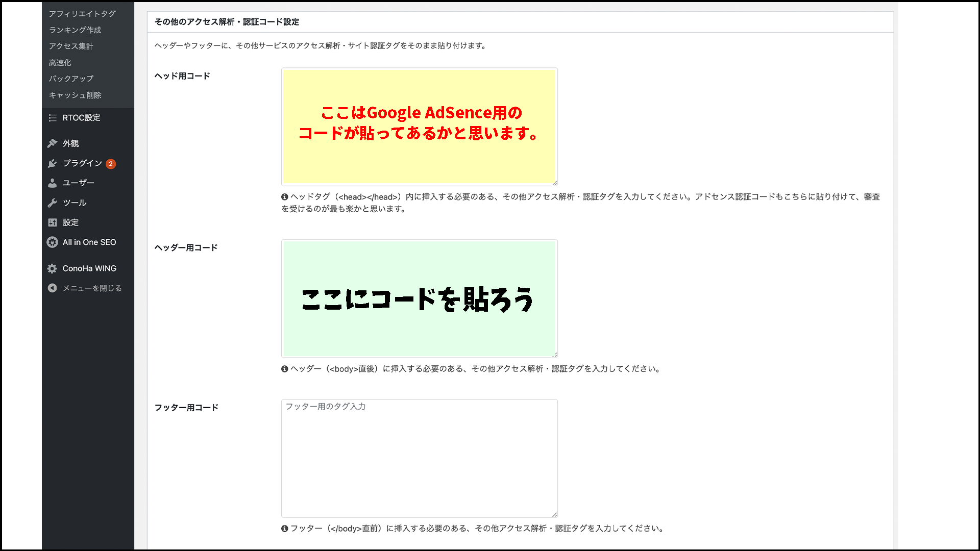This screenshot has width=980, height=551.
Task: Click the ユーザー person icon
Action: (x=52, y=183)
